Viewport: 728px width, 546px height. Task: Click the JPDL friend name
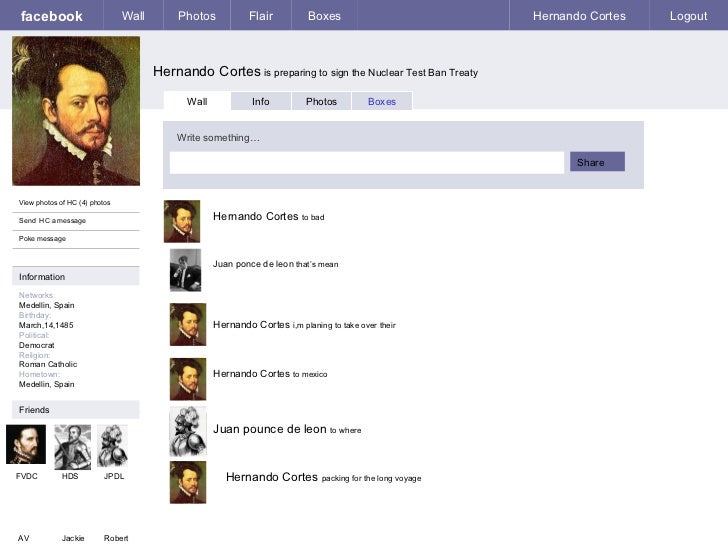114,476
